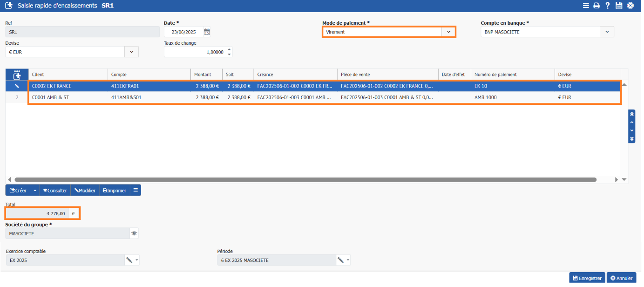Increase Taux de change with stepper arrow

229,50
